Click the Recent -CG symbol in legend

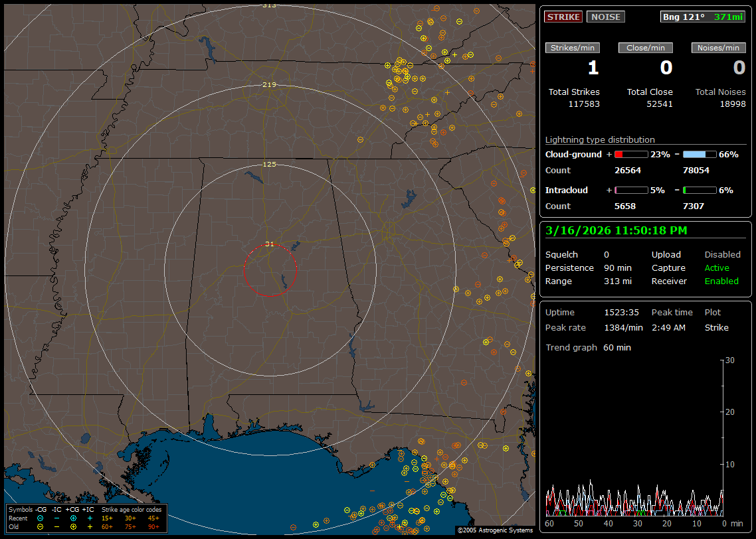(x=41, y=518)
